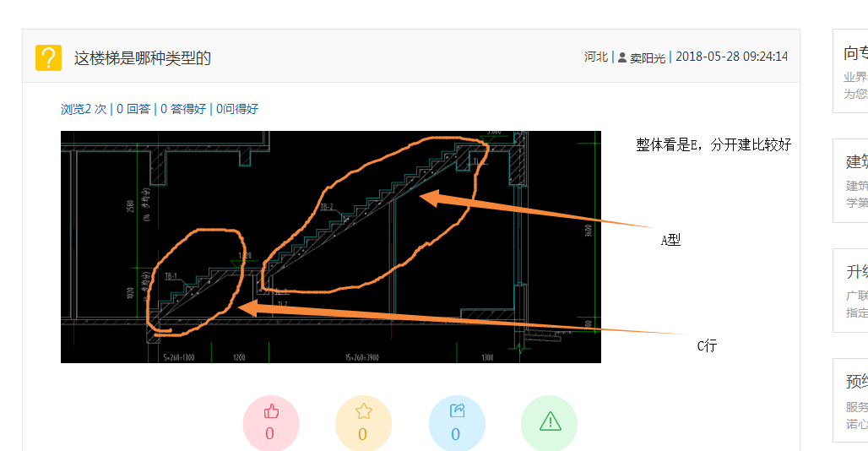Click the 0 回答 link
Screen dimensions: 868x451
(133, 109)
